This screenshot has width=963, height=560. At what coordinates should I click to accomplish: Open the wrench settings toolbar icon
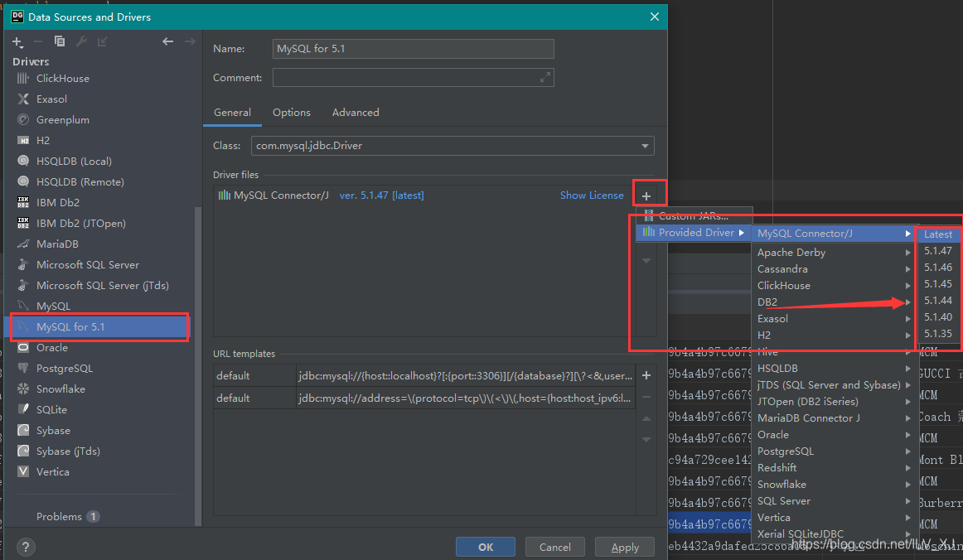(81, 41)
